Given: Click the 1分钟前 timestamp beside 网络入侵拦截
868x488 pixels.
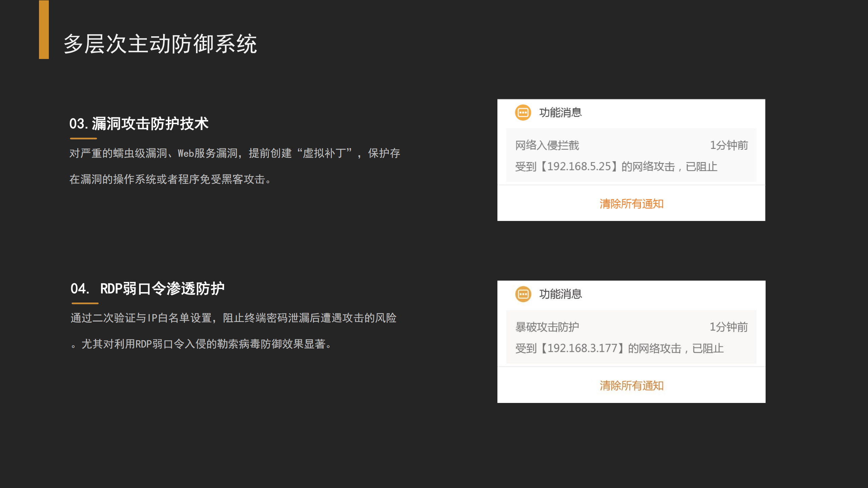Looking at the screenshot, I should coord(729,145).
